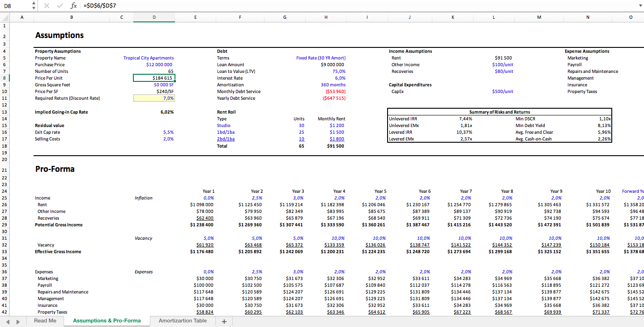Switch to the Read Me tab
This screenshot has height=327, width=644.
45,321
